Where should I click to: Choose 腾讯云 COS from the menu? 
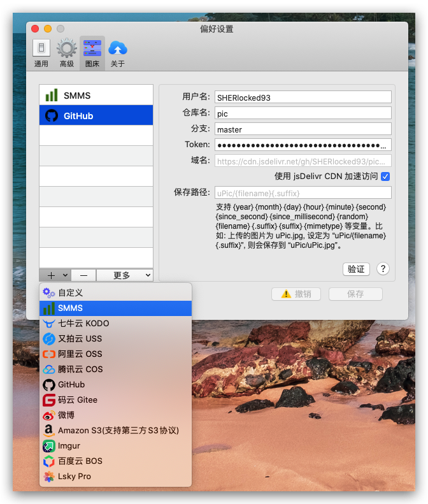(115, 369)
